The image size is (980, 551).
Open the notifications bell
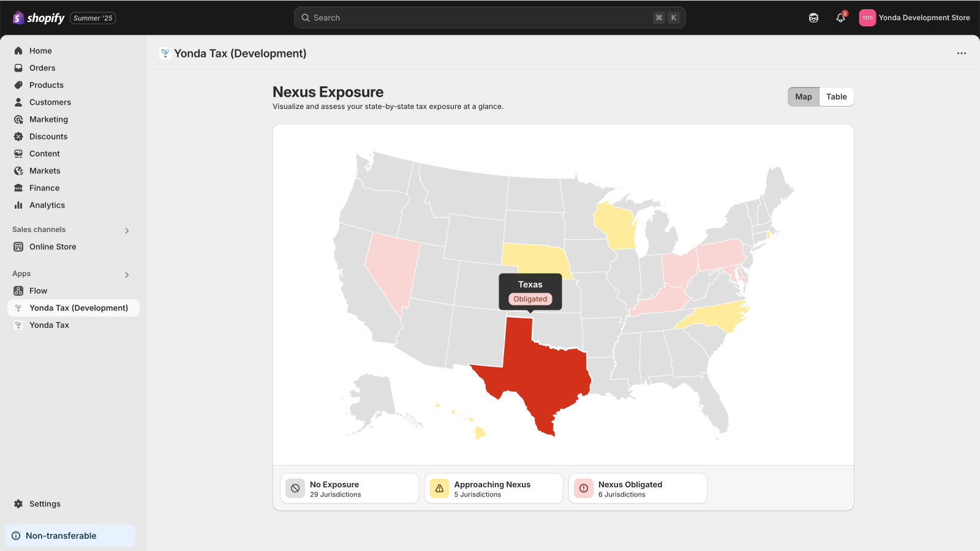[840, 18]
